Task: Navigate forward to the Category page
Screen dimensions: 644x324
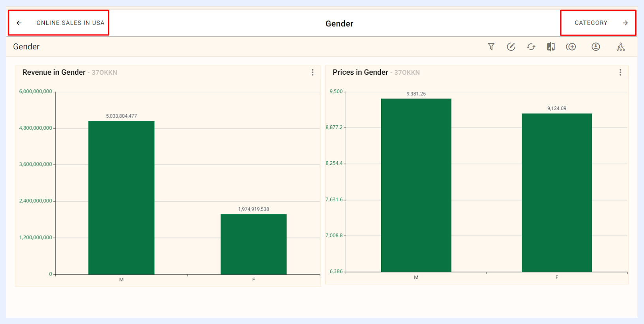Action: [598, 23]
